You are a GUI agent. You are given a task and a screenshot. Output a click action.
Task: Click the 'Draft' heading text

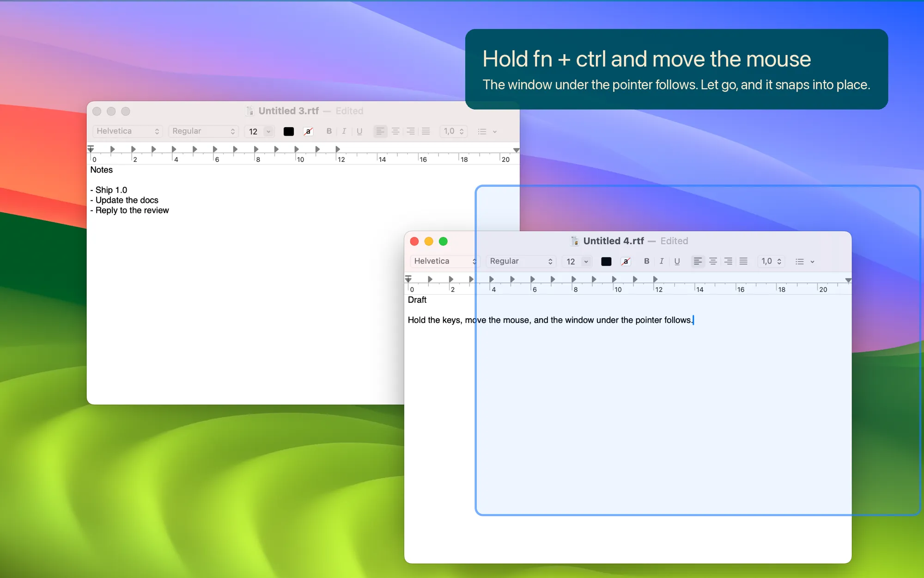coord(417,300)
